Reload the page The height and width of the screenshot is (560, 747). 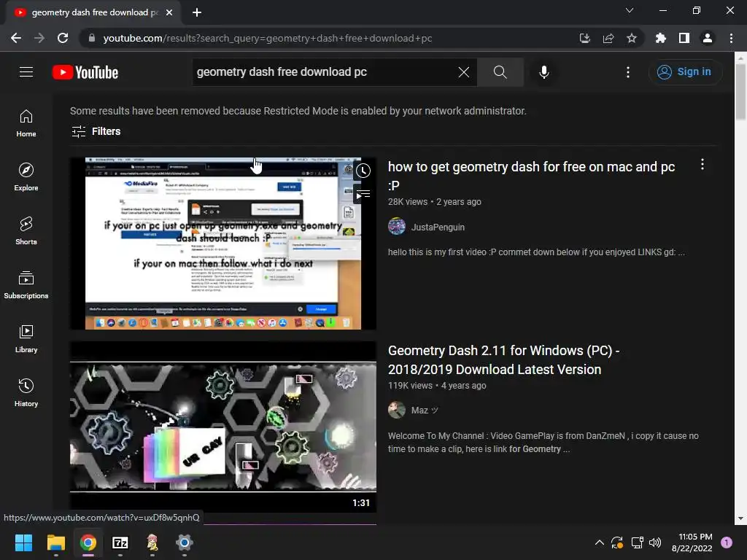click(x=63, y=38)
